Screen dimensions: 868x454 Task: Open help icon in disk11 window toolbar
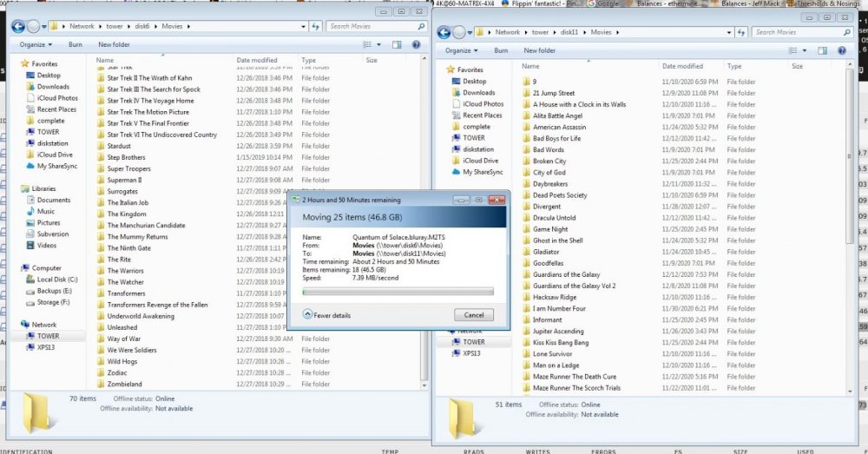pos(841,50)
